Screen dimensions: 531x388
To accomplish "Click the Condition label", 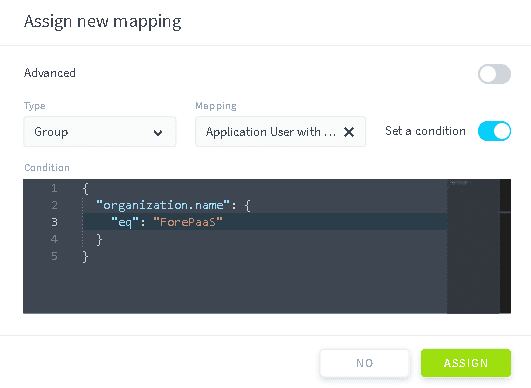I will click(x=47, y=168).
